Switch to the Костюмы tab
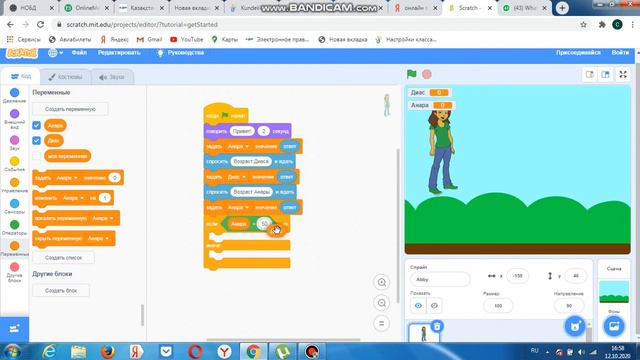Viewport: 640px width, 360px height. pos(65,77)
